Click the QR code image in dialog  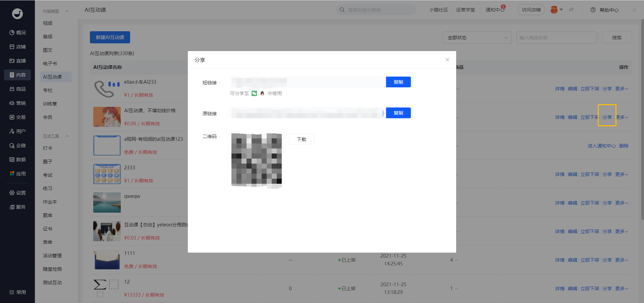pyautogui.click(x=257, y=160)
